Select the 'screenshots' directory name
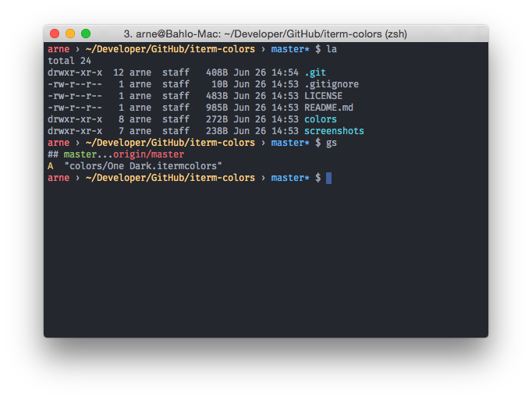The image size is (532, 400). pos(334,131)
